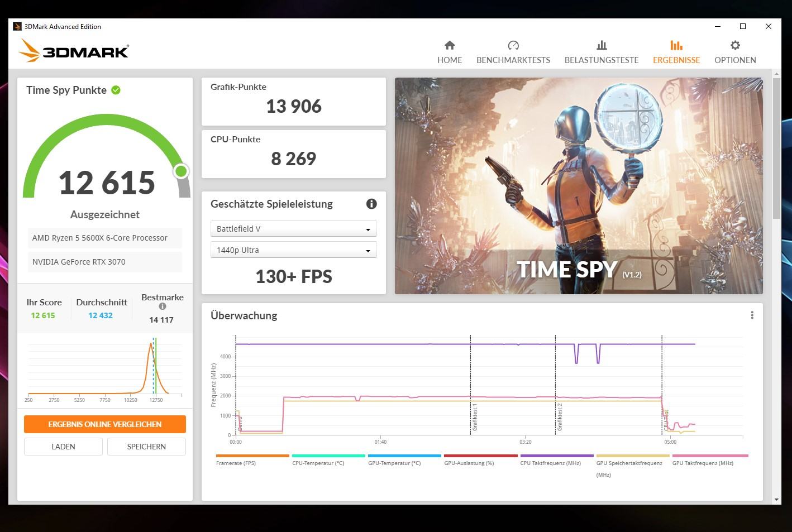This screenshot has height=532, width=792.
Task: Click Überwachung panel heading
Action: coord(244,315)
